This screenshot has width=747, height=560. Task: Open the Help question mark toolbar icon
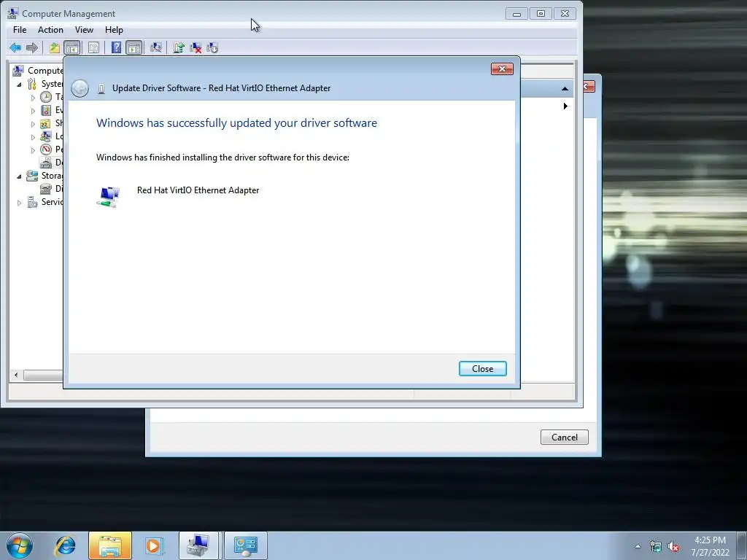click(116, 47)
